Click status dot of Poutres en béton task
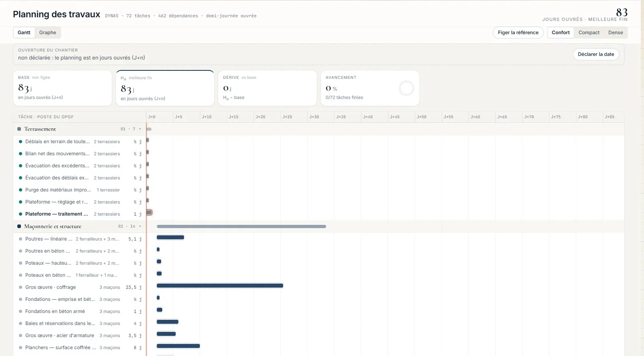The height and width of the screenshot is (356, 644). point(21,251)
